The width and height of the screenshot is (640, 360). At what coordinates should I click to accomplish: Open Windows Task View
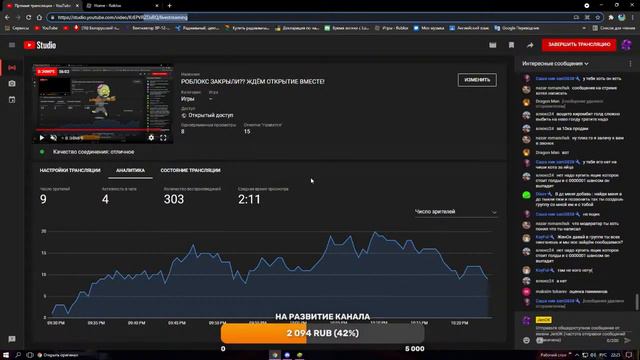[x=29, y=355]
